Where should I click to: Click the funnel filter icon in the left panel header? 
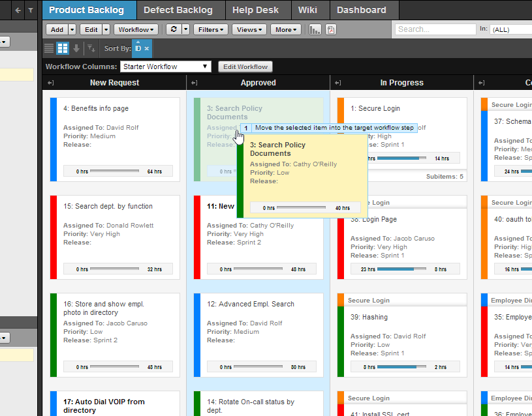point(31,10)
